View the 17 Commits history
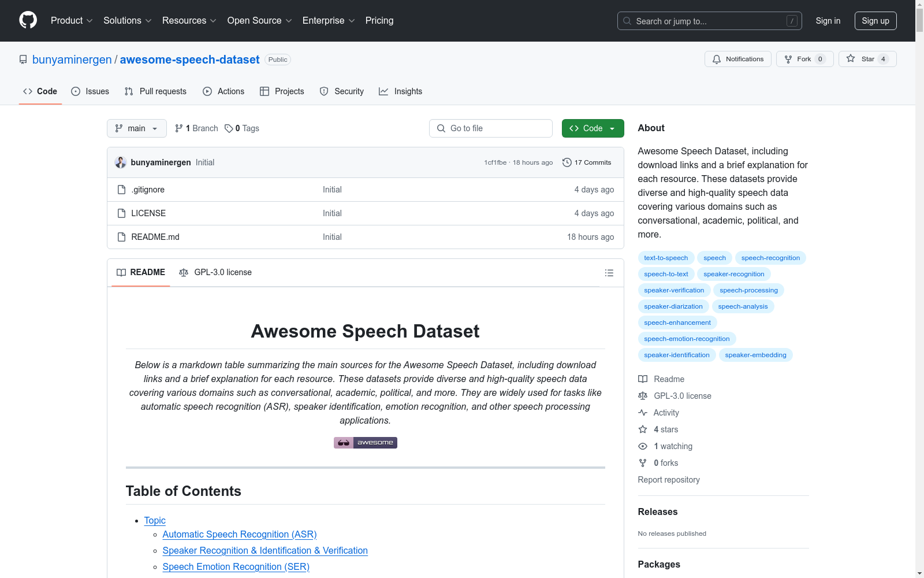924x578 pixels. [x=587, y=162]
